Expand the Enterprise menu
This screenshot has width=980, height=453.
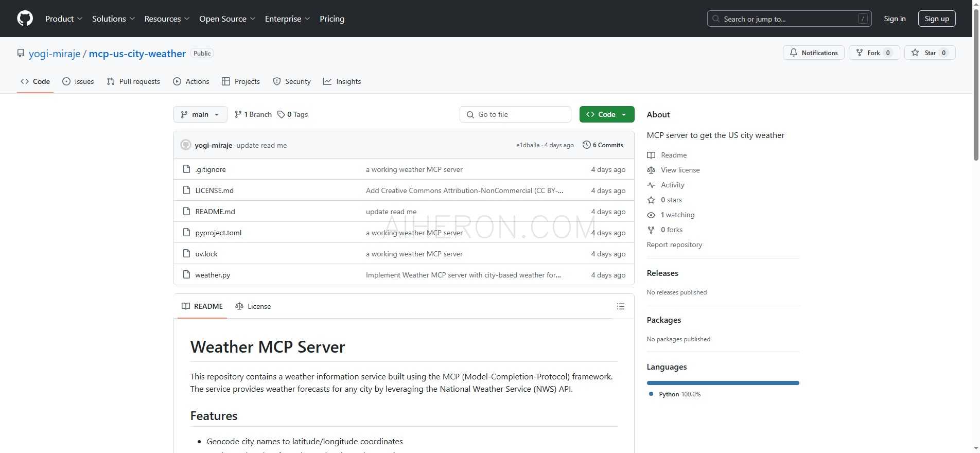(288, 19)
